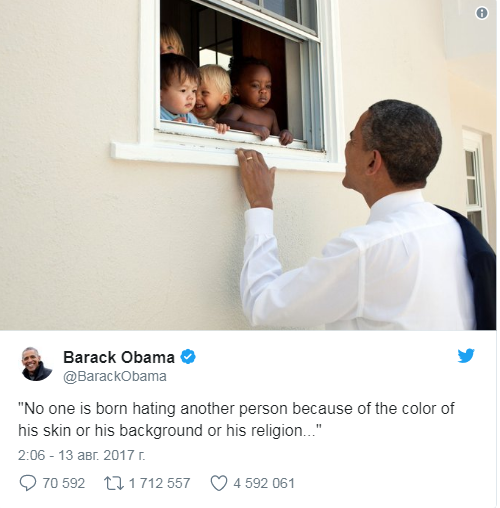
Task: Like the tweet with the heart icon
Action: [219, 483]
